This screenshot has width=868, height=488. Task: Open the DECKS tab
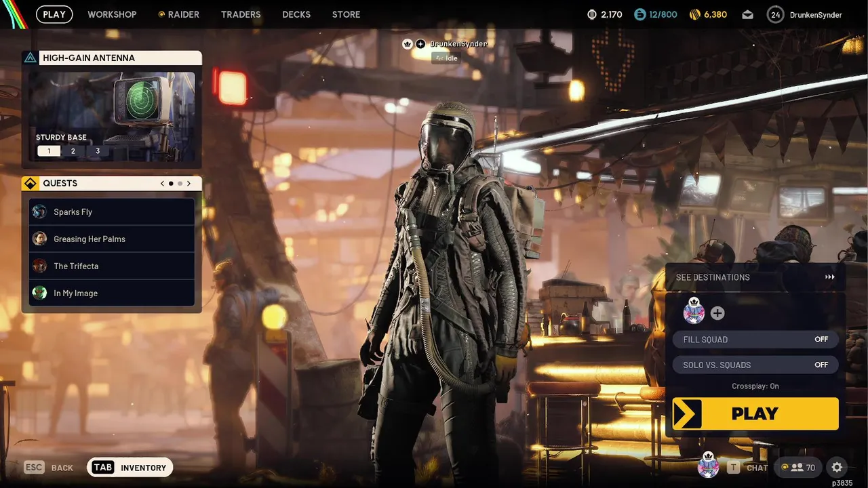pyautogui.click(x=296, y=14)
